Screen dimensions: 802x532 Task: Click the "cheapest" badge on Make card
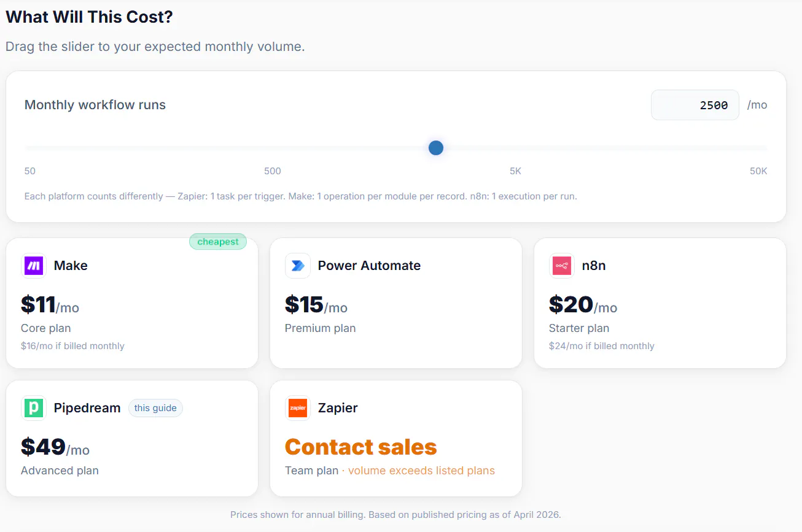click(218, 242)
